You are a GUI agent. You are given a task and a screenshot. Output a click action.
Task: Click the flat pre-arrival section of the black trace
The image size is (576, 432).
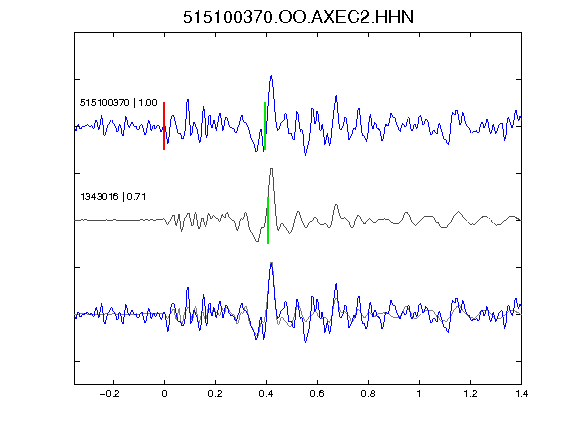pyautogui.click(x=119, y=220)
